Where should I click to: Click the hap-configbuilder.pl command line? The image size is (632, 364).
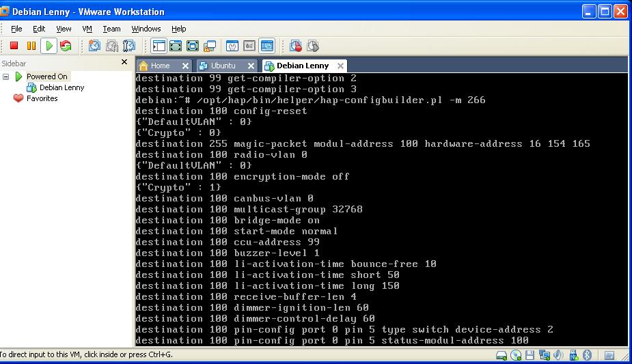(x=310, y=100)
